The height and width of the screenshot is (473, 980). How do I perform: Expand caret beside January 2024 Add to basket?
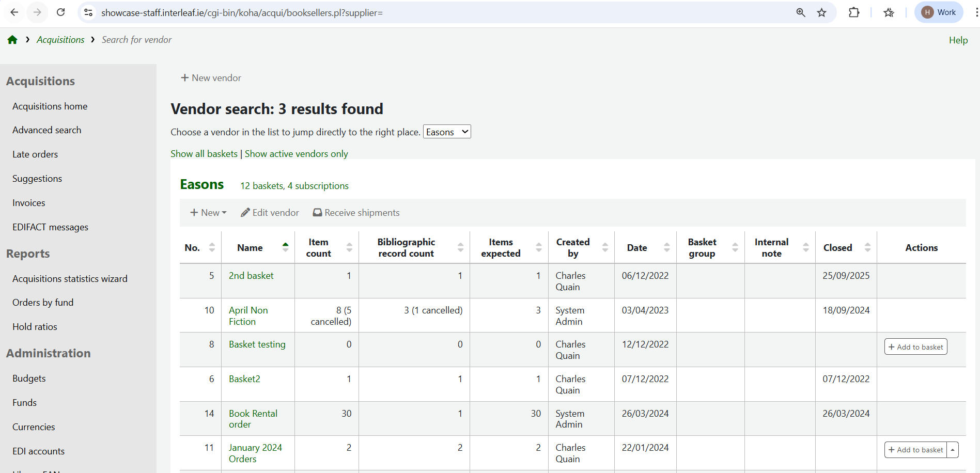953,450
